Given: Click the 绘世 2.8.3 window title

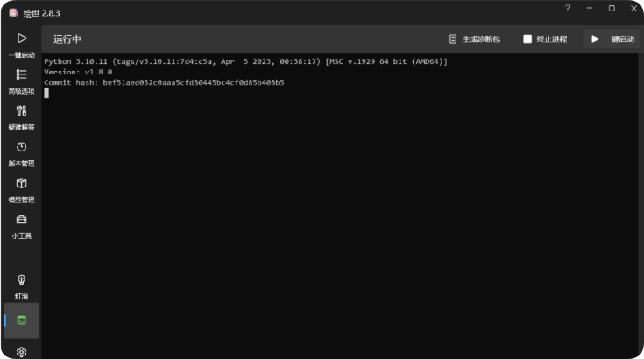Looking at the screenshot, I should click(41, 13).
